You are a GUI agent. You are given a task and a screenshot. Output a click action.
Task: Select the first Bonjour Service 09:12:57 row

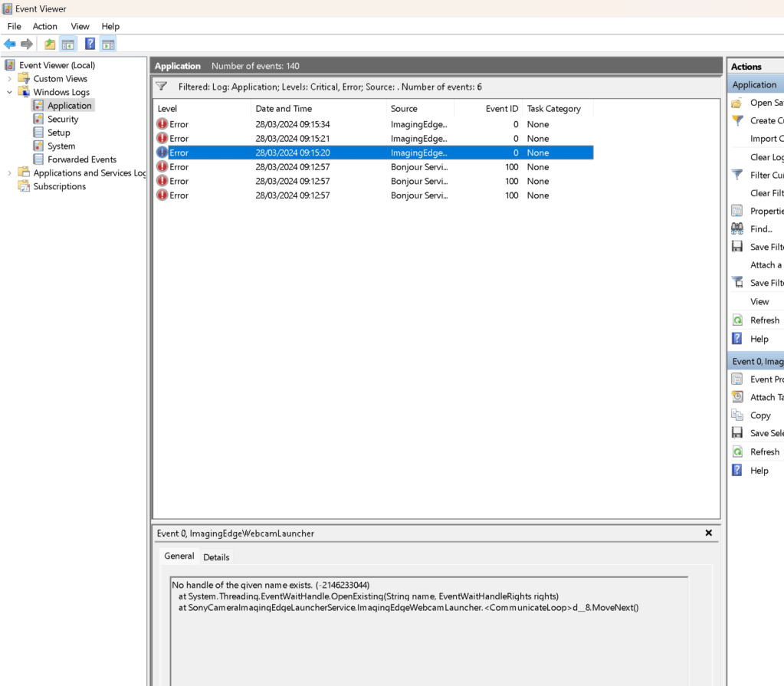click(374, 167)
